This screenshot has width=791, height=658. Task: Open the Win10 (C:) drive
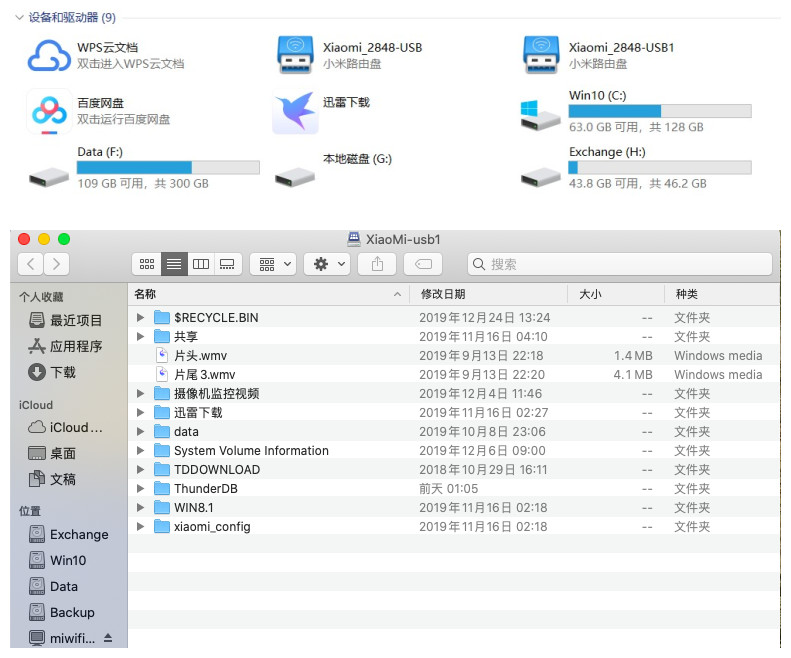[x=541, y=112]
